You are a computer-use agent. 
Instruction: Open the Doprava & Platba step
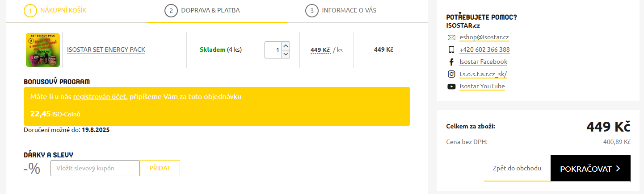(x=210, y=10)
